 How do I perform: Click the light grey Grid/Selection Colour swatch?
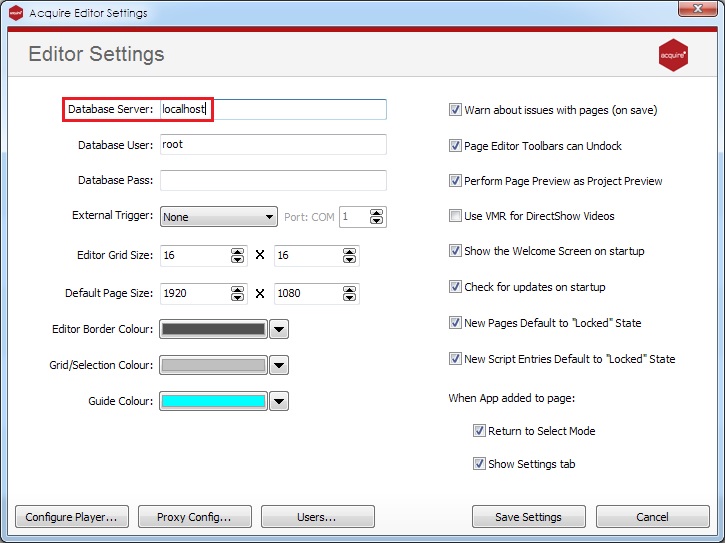[x=213, y=365]
